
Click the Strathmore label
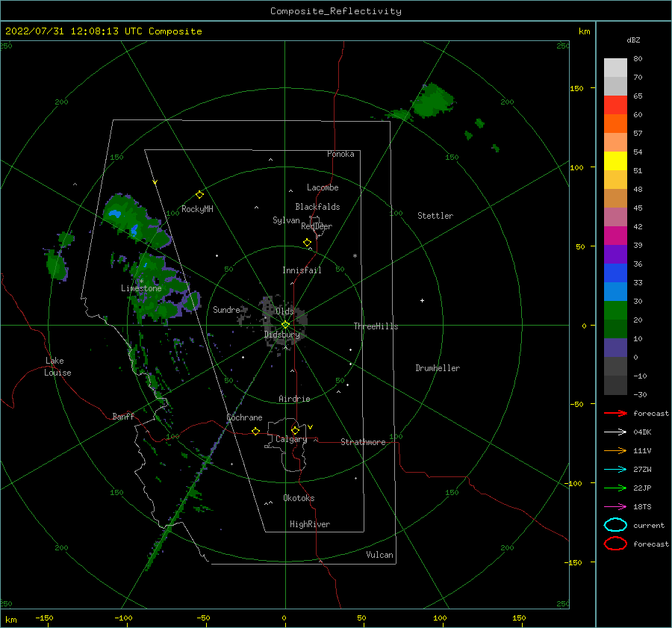coord(363,442)
